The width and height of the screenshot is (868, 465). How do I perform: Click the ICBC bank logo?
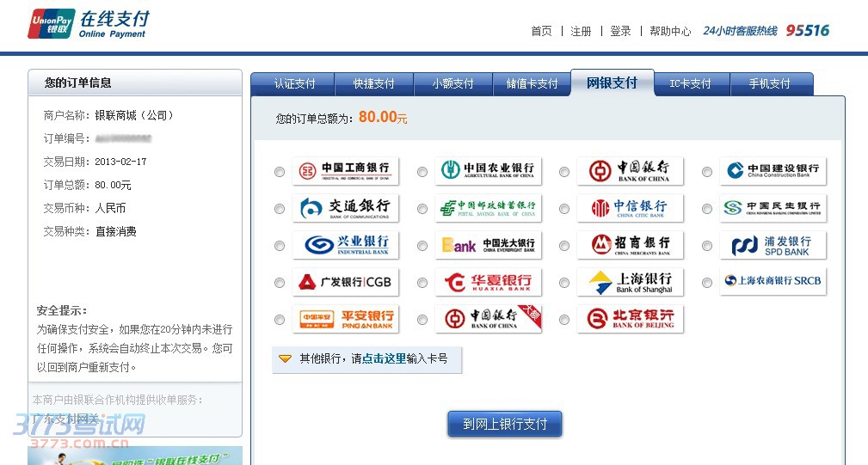pyautogui.click(x=345, y=171)
